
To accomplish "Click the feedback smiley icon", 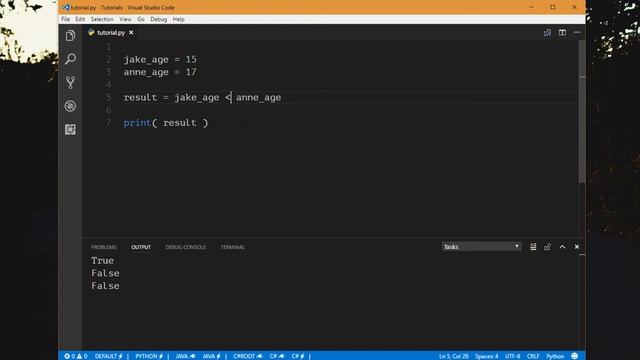I will point(575,356).
